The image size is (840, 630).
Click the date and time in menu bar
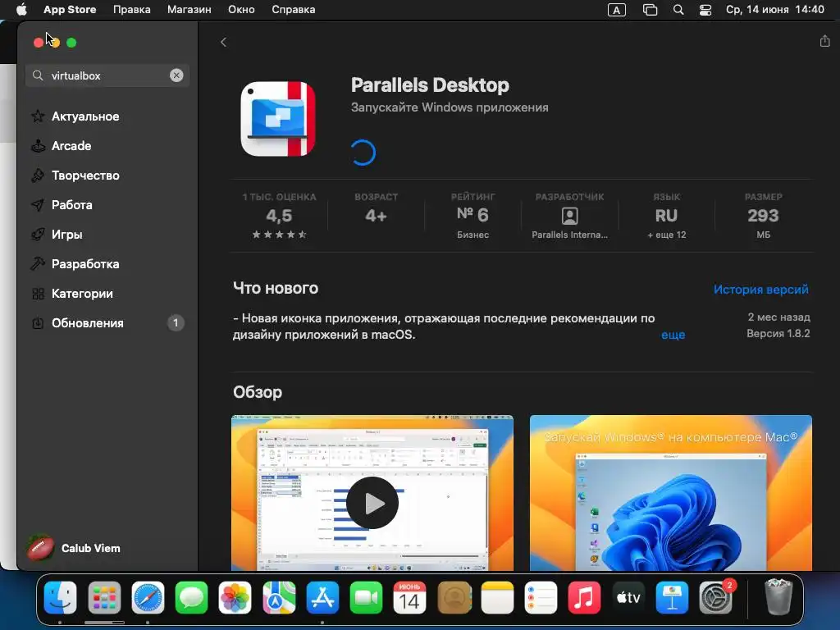pyautogui.click(x=774, y=10)
